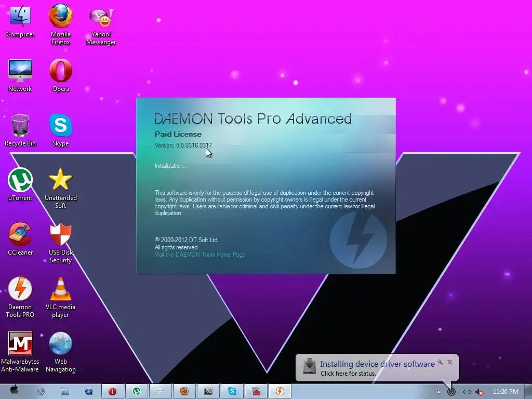The width and height of the screenshot is (532, 399).
Task: Click the 'All rights reserved.' text
Action: 177,247
